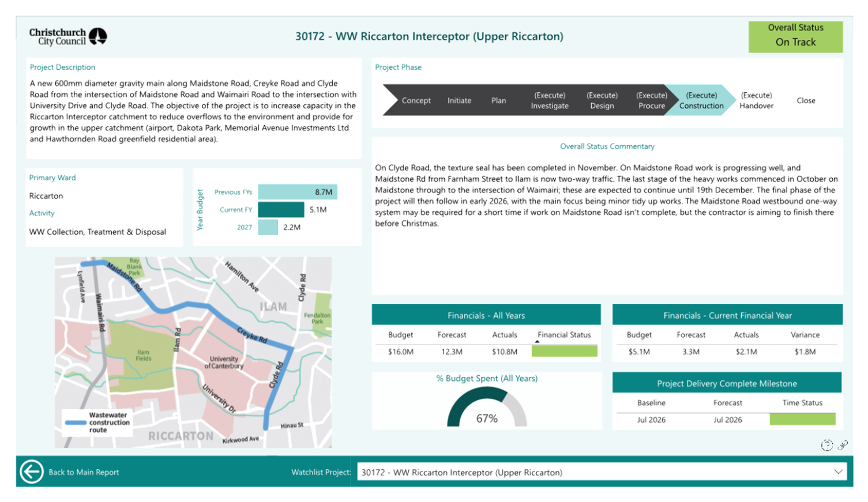Image resolution: width=868 pixels, height=502 pixels.
Task: Select the (Execute) Procure phase step
Action: coord(651,100)
